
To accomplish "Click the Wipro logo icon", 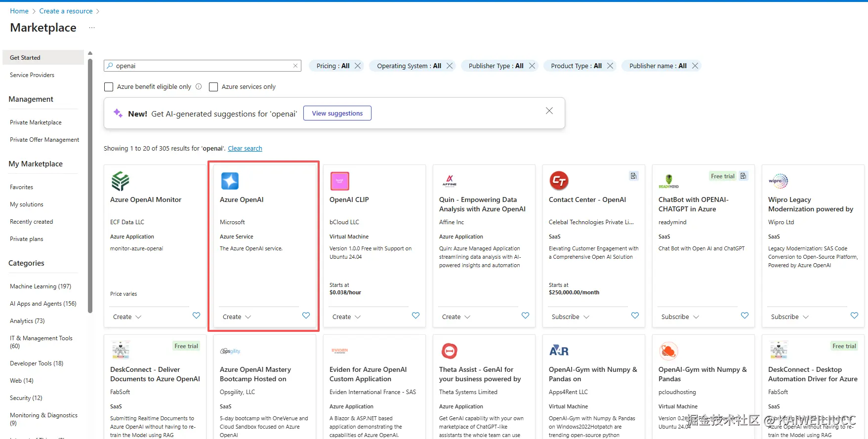I will click(778, 181).
